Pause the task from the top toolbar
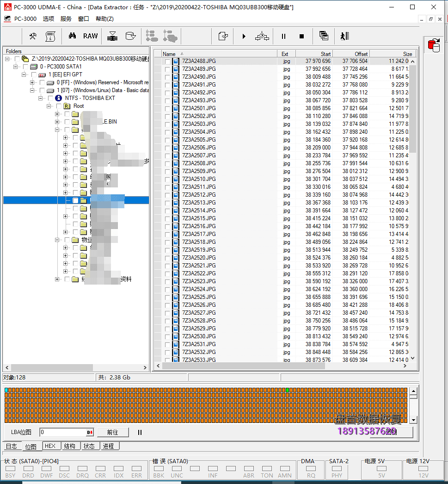The height and width of the screenshot is (484, 448). (x=283, y=37)
